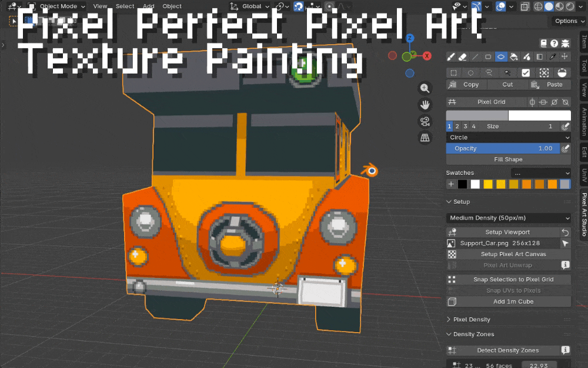Image resolution: width=588 pixels, height=368 pixels.
Task: Click the reset arrow next to Setup Viewport
Action: (x=566, y=233)
